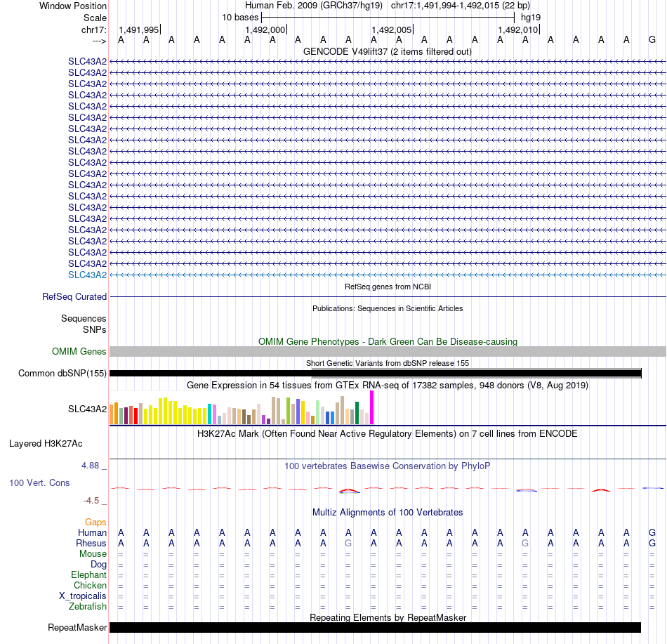Select the Scale label in the ruler

coord(95,18)
